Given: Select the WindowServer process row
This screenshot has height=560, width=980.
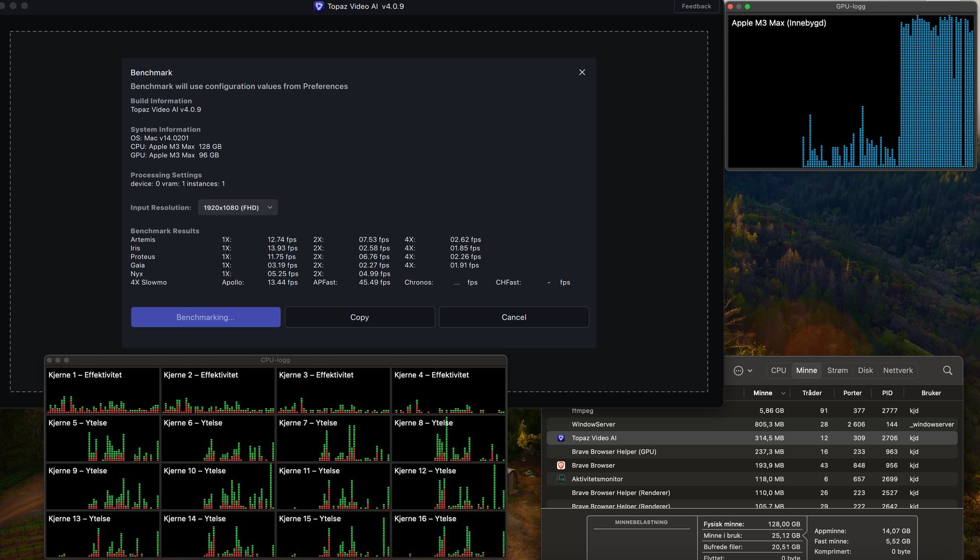Looking at the screenshot, I should point(593,424).
